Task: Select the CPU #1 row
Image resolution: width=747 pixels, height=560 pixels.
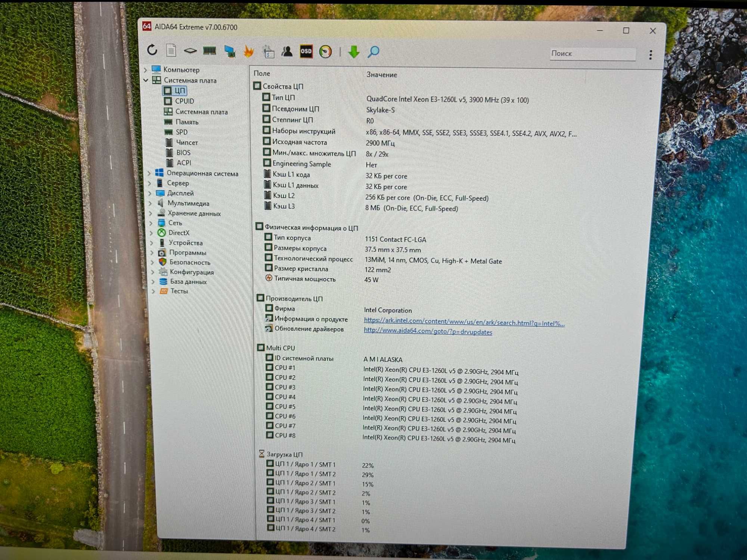Action: coord(392,369)
